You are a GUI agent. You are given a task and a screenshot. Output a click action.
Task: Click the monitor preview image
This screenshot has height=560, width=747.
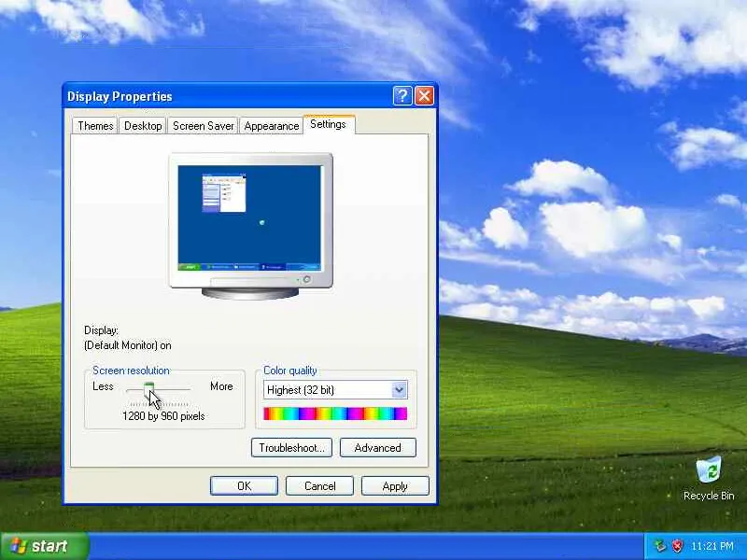[250, 226]
